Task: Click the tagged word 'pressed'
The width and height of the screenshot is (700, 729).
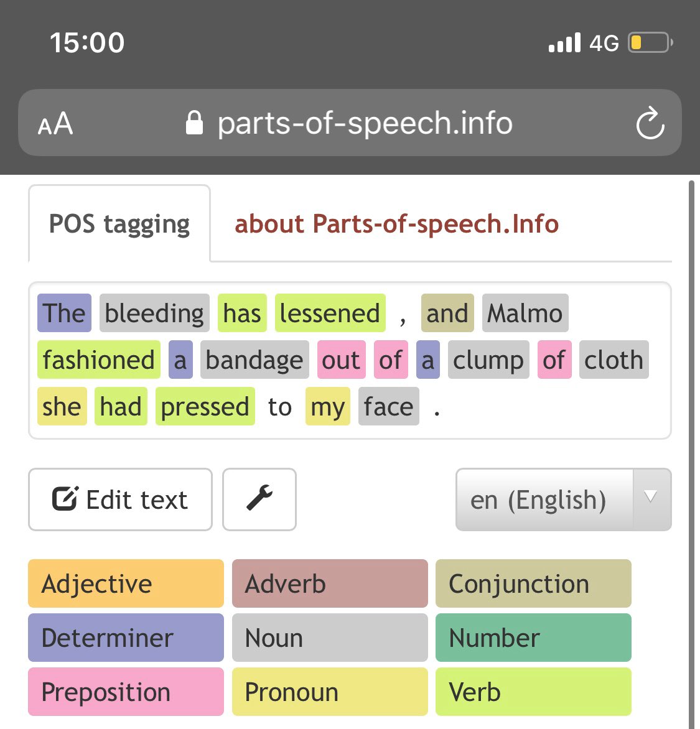Action: [x=205, y=406]
